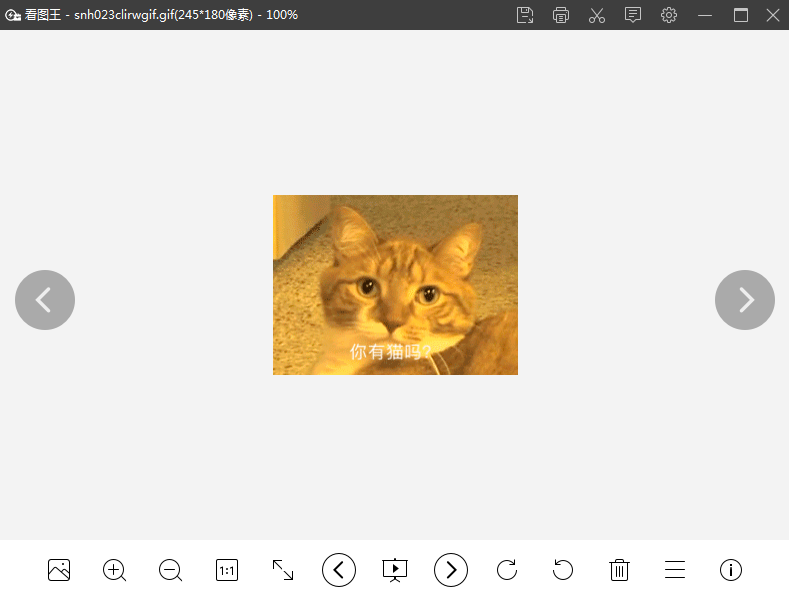The height and width of the screenshot is (597, 789).
Task: Open the hamburger menu in bottom toolbar
Action: [x=675, y=570]
